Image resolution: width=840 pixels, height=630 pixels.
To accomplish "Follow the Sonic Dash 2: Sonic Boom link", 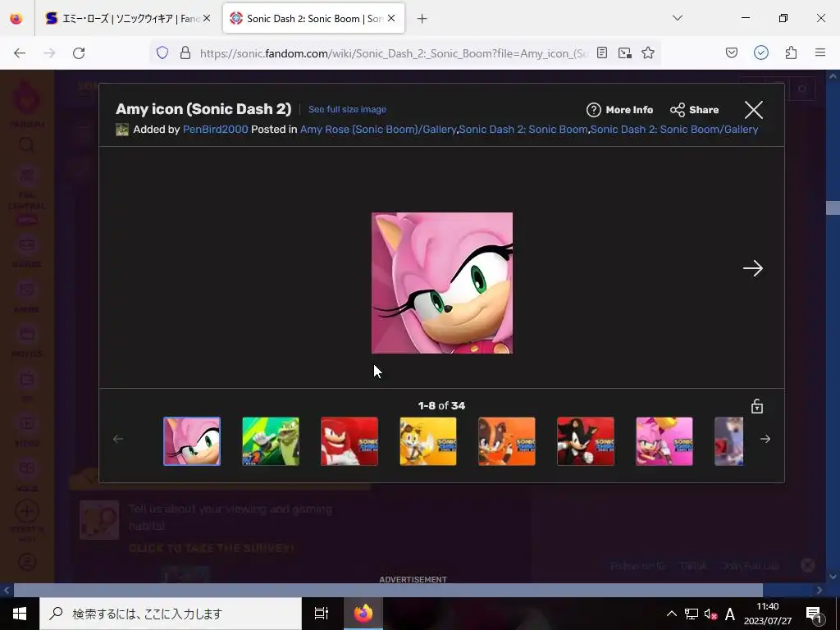I will point(523,129).
